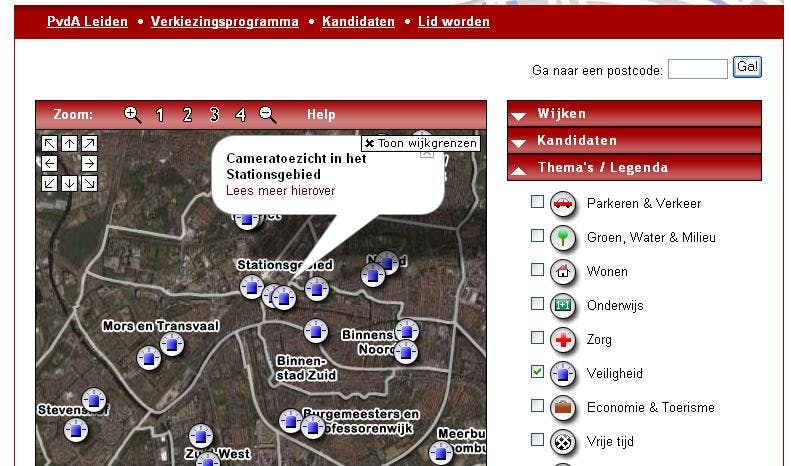Click the red cross Zorg icon

(x=562, y=340)
